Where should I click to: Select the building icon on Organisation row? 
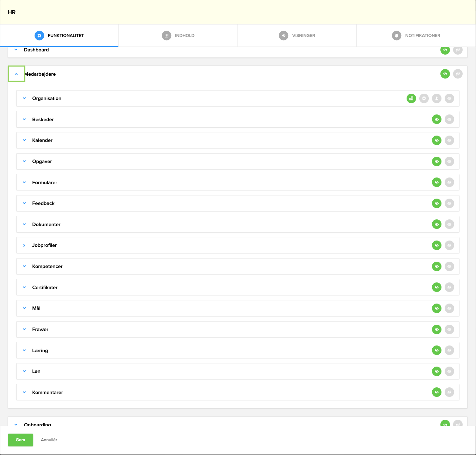pyautogui.click(x=411, y=98)
